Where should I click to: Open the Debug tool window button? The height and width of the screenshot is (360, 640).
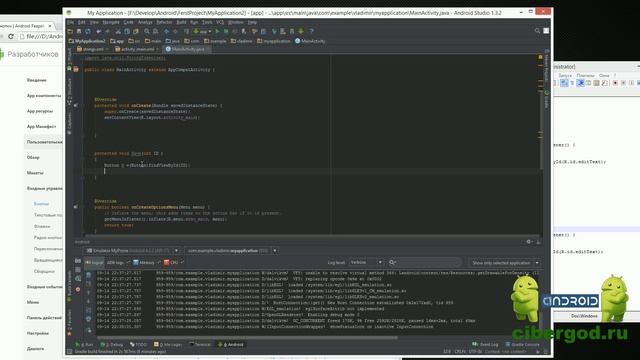tap(111, 344)
